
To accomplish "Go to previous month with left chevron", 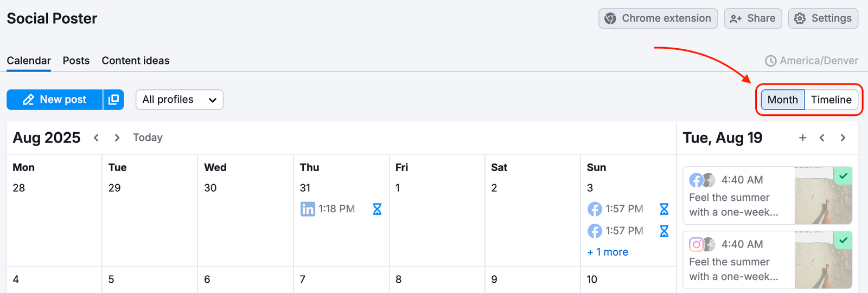I will pos(96,138).
